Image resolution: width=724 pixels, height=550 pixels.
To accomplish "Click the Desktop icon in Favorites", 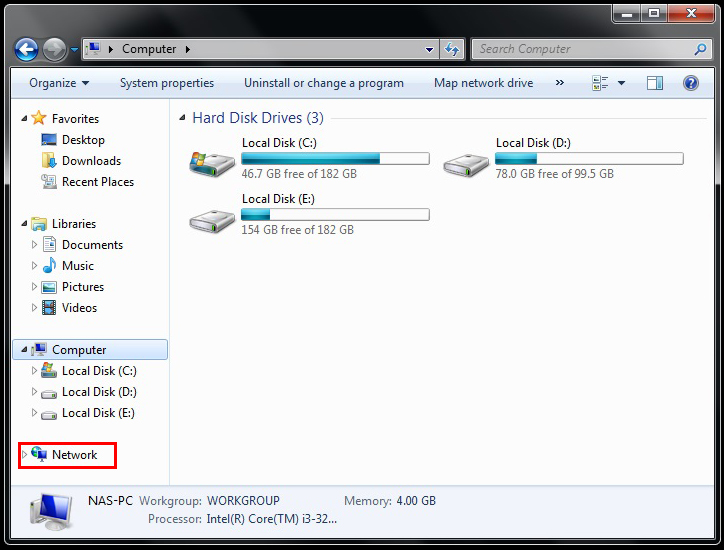I will 49,139.
